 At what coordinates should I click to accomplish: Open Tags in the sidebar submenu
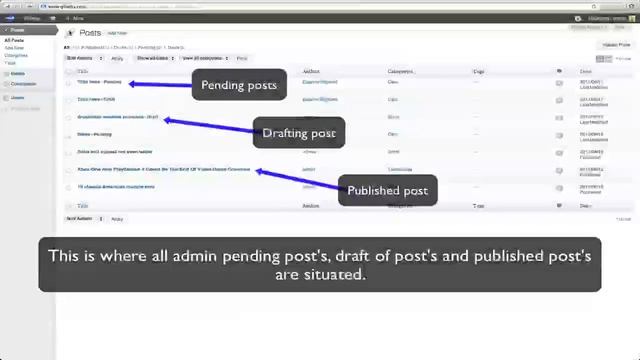pyautogui.click(x=10, y=63)
